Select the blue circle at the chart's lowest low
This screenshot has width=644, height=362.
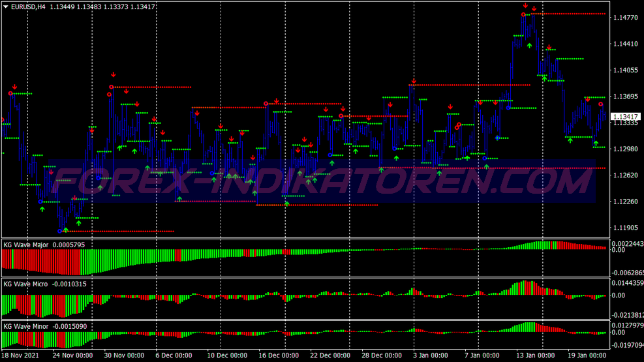(x=60, y=230)
